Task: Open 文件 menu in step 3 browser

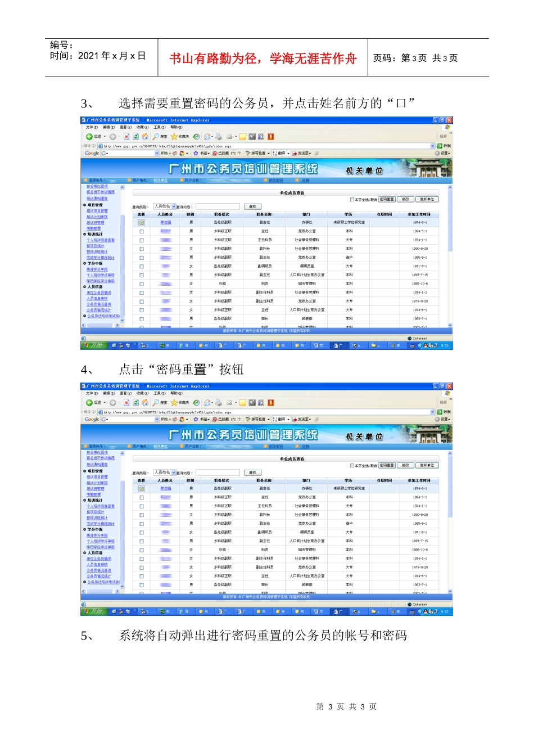Action: (x=92, y=127)
